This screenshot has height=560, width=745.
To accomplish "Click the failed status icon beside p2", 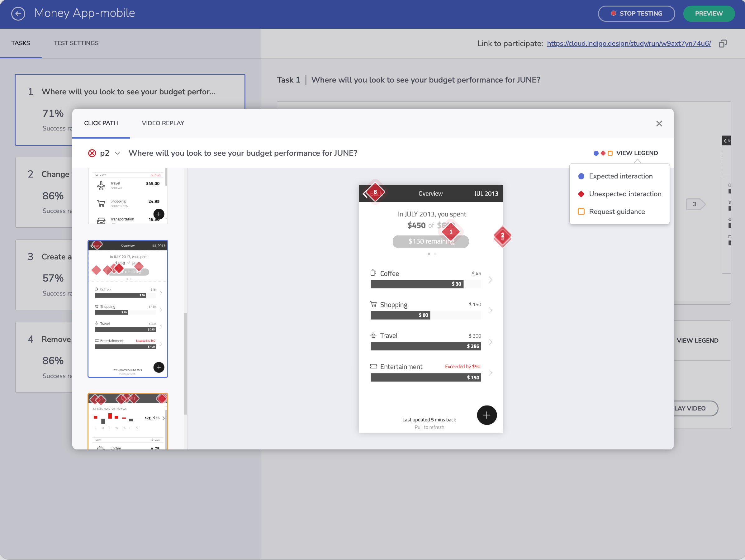I will (92, 153).
